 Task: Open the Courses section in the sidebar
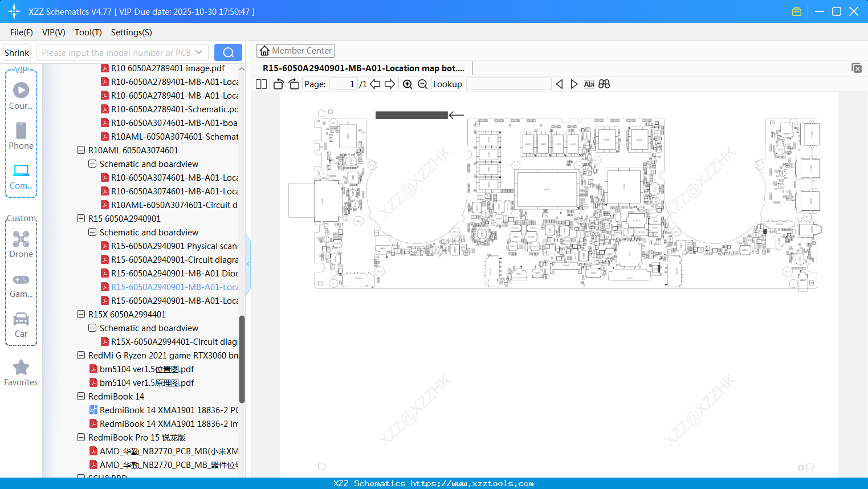(21, 96)
